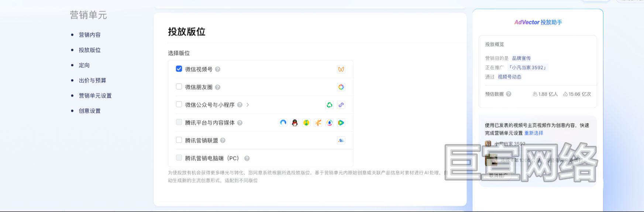Uncheck the 微信视频号 checkbox
This screenshot has width=644, height=212.
coord(179,69)
